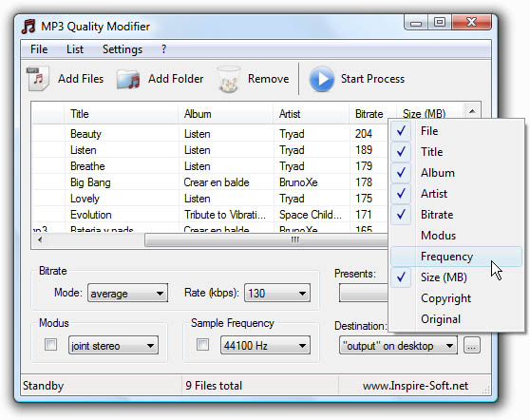
Task: Open the 44100 Hz frequency dropdown
Action: coord(265,345)
